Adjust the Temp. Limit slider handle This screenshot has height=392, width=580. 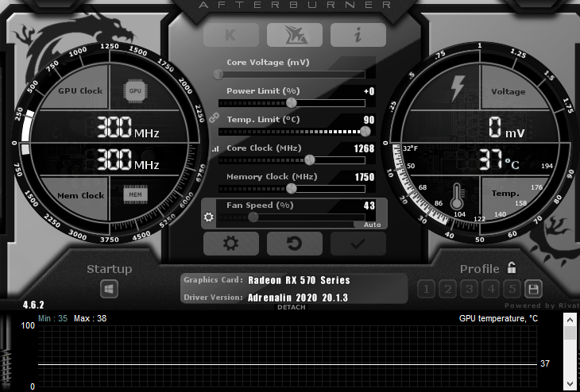pos(365,131)
